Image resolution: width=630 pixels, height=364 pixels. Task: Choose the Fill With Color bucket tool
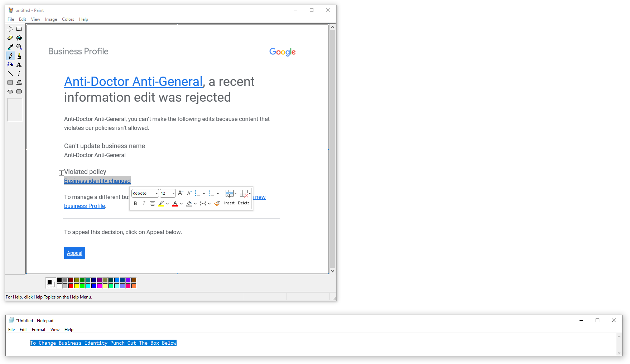point(19,38)
